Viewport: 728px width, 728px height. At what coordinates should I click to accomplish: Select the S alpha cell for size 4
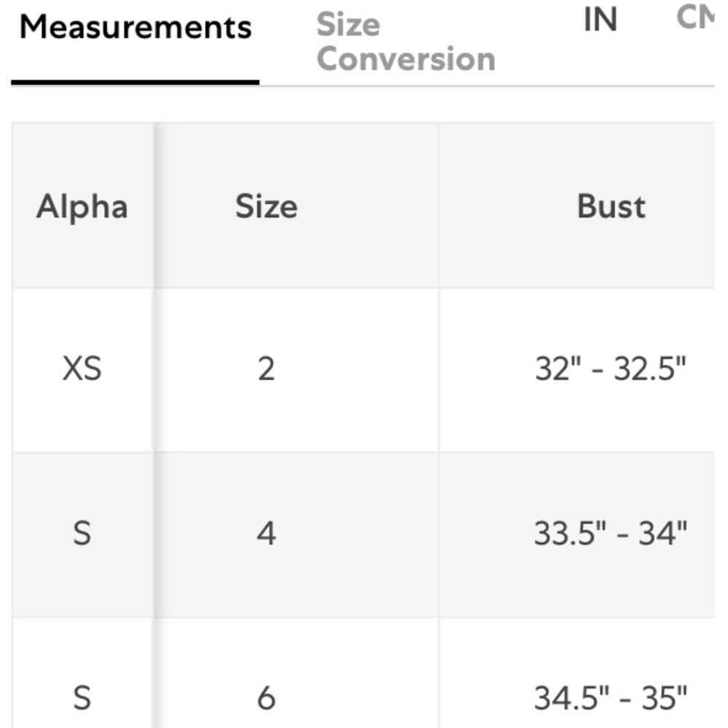click(x=82, y=534)
